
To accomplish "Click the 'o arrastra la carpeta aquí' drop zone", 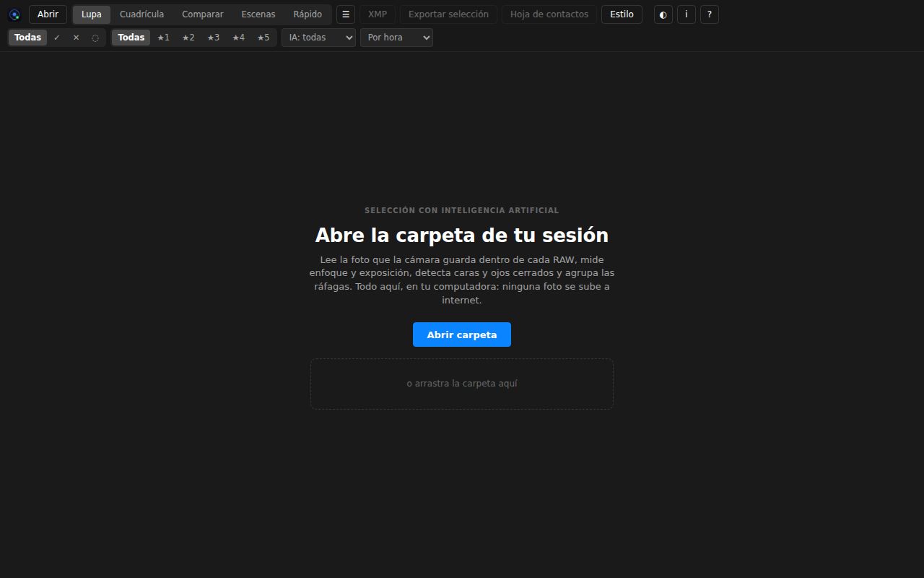I will [462, 384].
